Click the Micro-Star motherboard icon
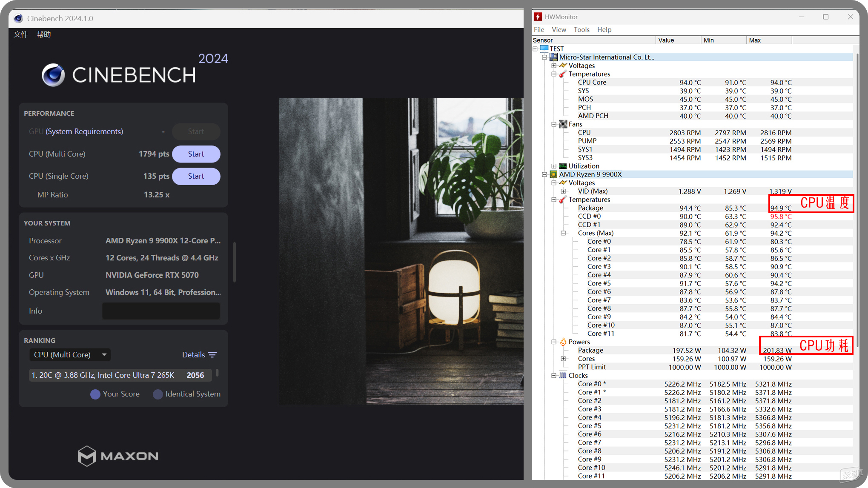The width and height of the screenshot is (868, 488). [x=553, y=57]
